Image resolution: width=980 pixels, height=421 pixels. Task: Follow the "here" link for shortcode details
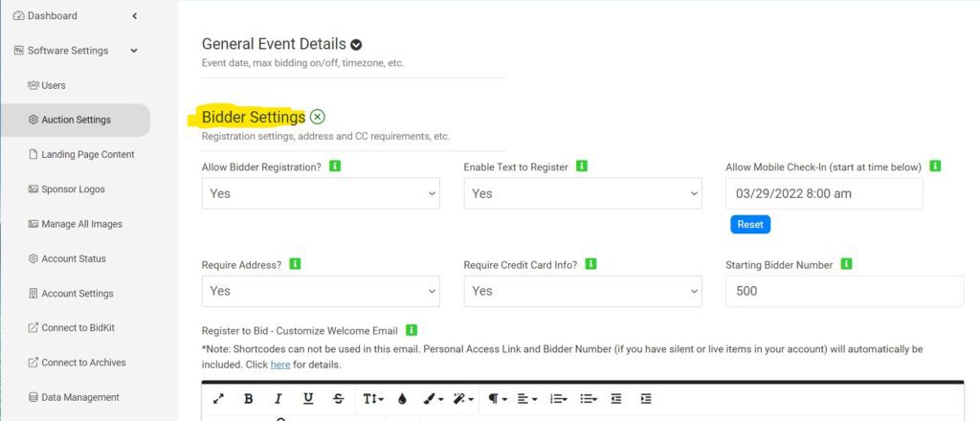[279, 365]
